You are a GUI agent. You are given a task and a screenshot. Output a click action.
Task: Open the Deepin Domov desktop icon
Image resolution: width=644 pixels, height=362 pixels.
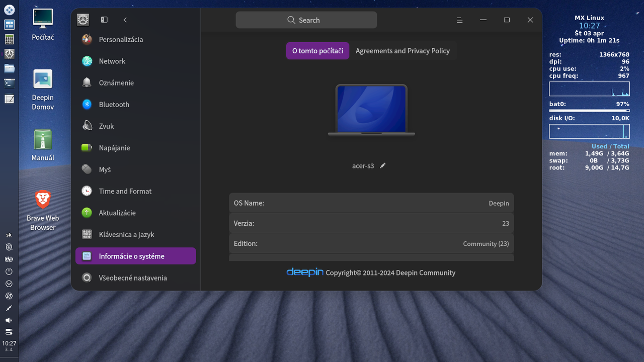point(43,89)
